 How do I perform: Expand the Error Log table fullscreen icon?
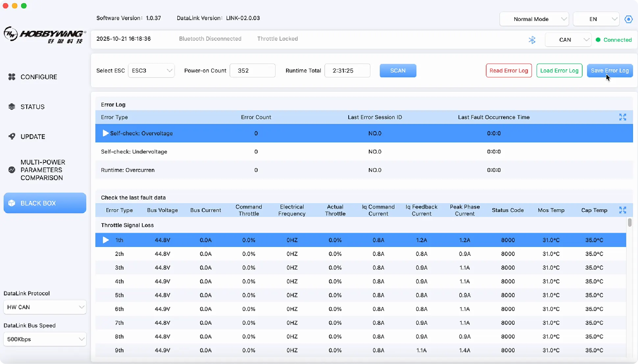(x=622, y=117)
